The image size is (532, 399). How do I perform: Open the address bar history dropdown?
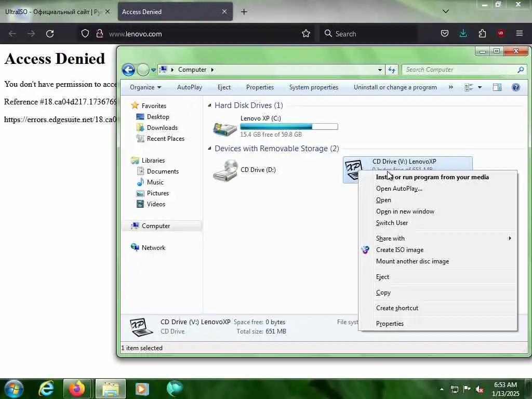click(x=380, y=70)
